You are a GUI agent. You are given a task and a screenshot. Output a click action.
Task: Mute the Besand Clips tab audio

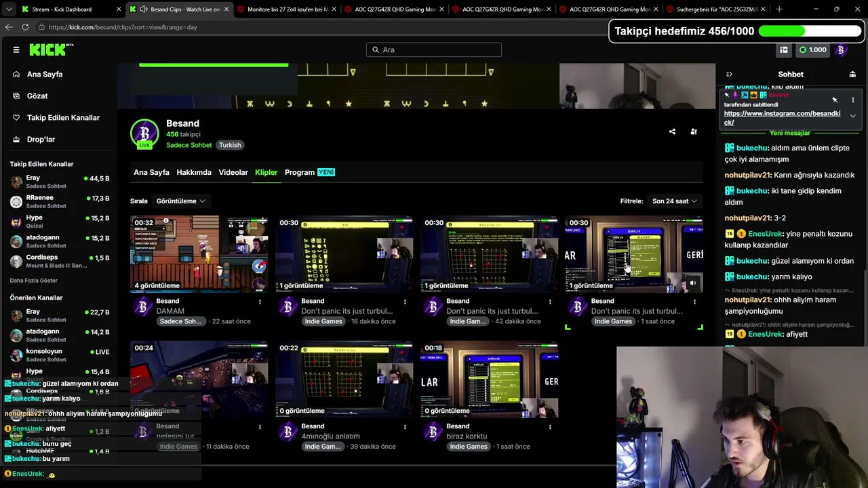(143, 9)
